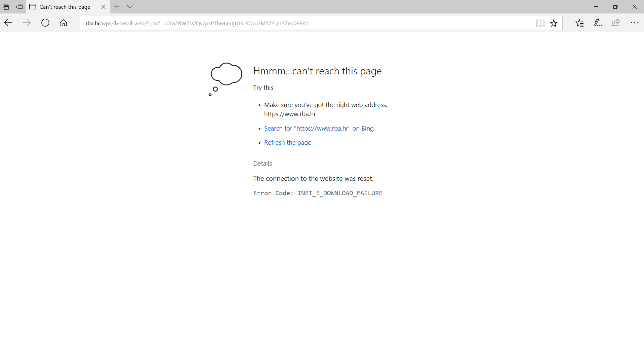Expand the tab previews chevron
The height and width of the screenshot is (346, 644).
[130, 7]
